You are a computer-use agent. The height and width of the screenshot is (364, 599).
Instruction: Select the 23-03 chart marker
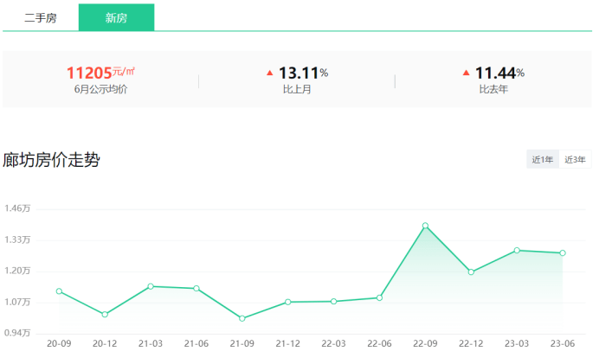(x=517, y=250)
